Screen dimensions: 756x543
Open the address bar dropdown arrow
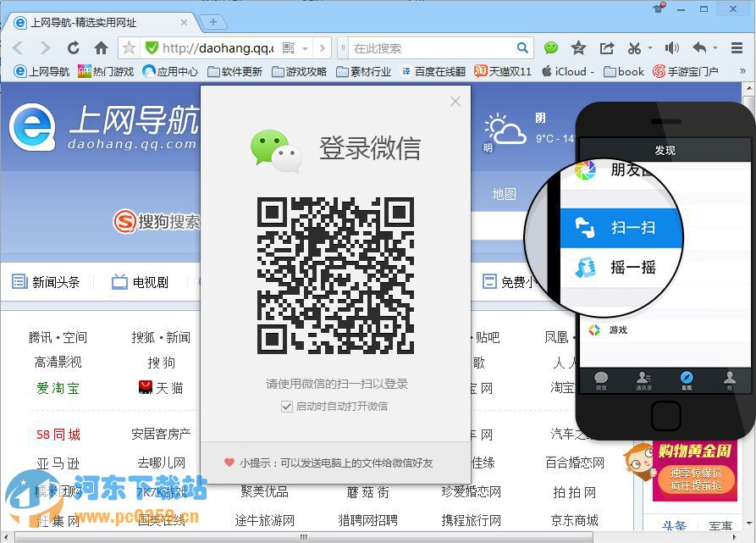tap(306, 48)
